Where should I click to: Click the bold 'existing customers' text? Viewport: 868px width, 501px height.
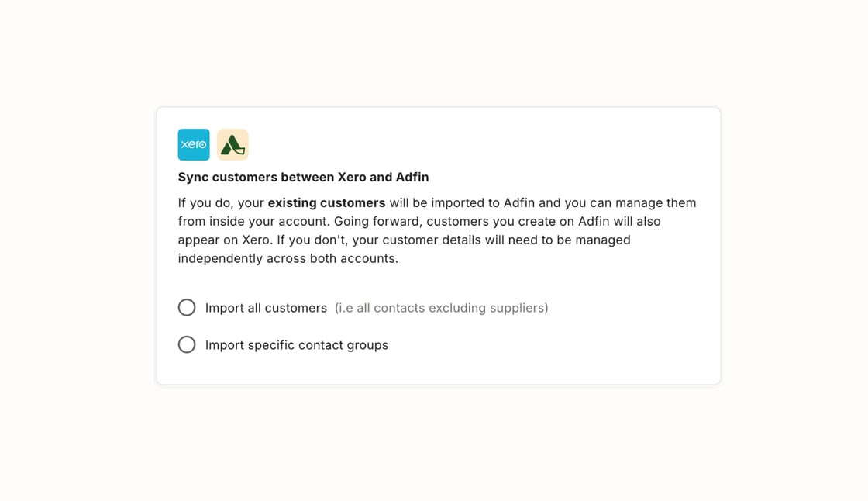point(326,203)
